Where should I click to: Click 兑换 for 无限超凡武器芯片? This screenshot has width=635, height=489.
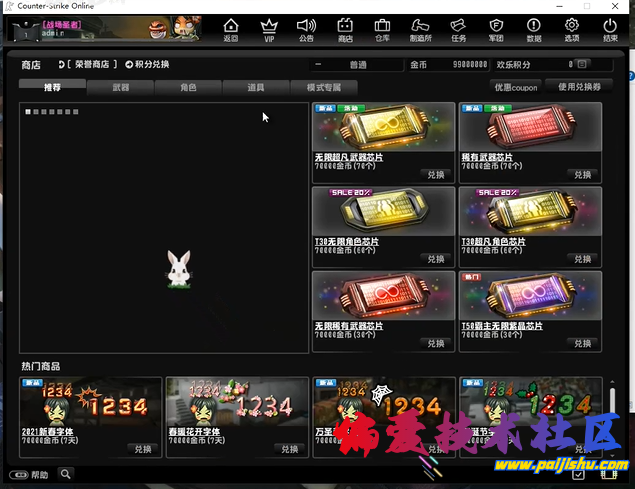[436, 175]
